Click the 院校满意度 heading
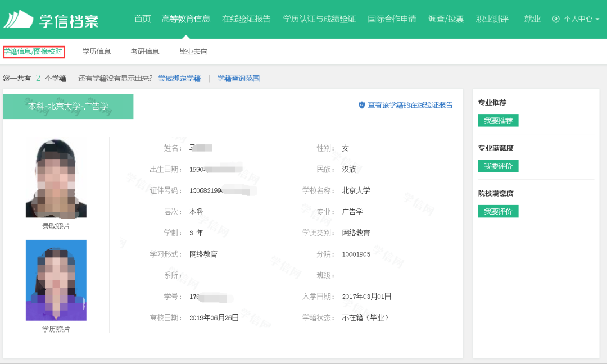 [x=496, y=193]
